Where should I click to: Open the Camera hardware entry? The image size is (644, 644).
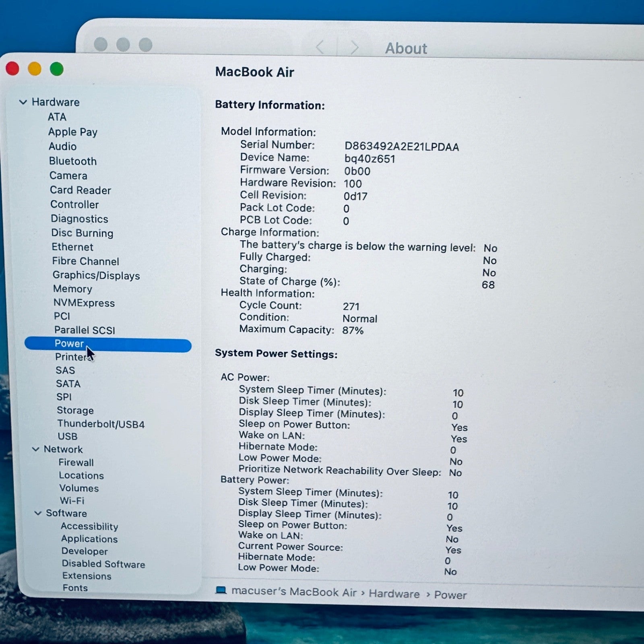pyautogui.click(x=68, y=175)
